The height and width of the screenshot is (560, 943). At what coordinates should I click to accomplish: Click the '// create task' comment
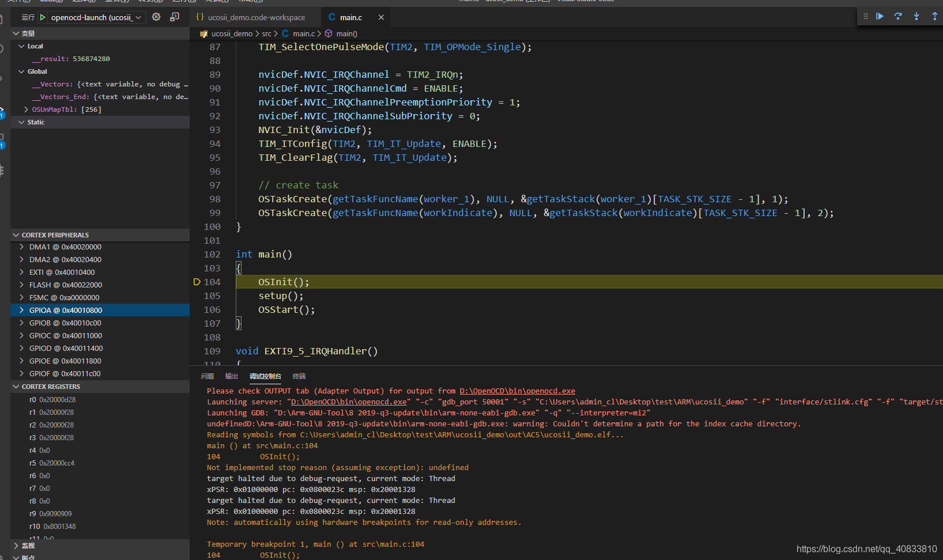pyautogui.click(x=298, y=185)
